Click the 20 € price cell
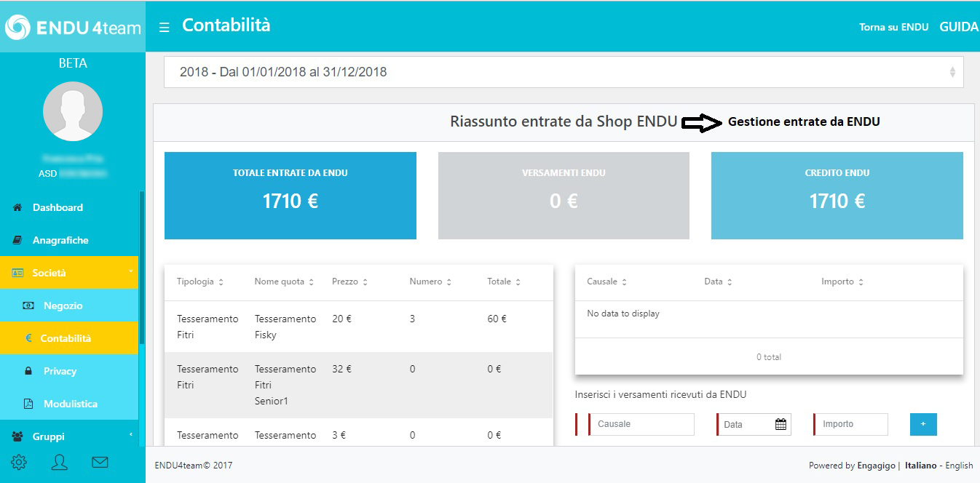Image resolution: width=980 pixels, height=483 pixels. pos(341,319)
